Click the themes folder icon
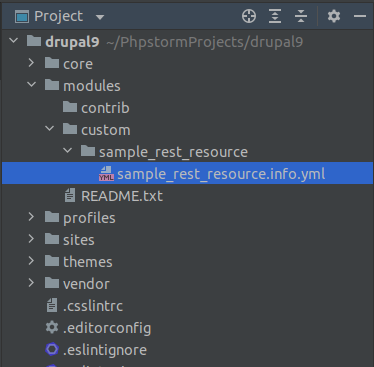This screenshot has height=367, width=374. (52, 261)
